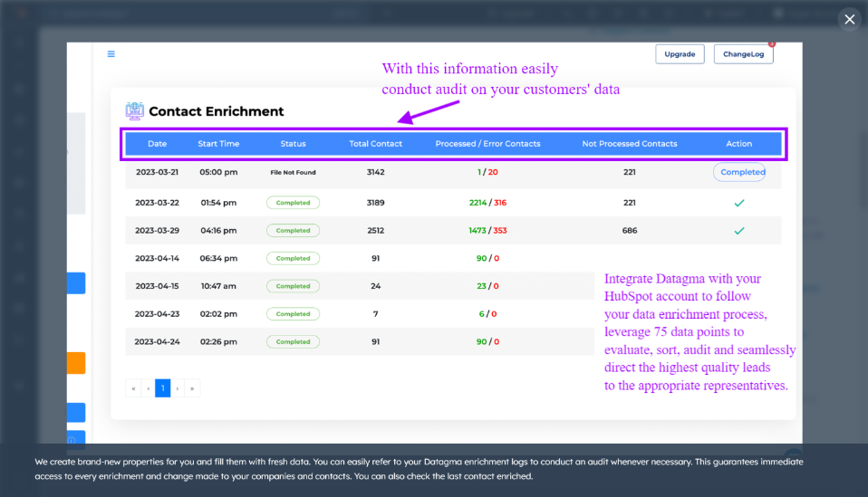
Task: Click the Upgrade button
Action: [x=680, y=54]
